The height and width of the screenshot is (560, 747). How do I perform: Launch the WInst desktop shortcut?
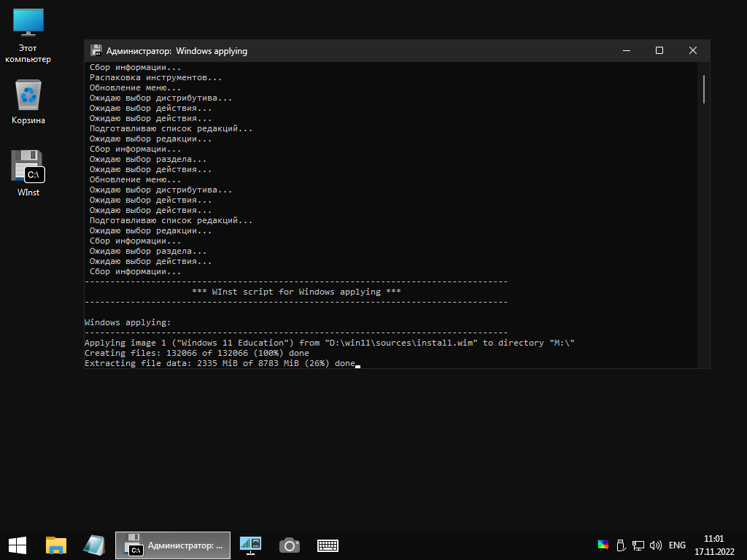28,174
